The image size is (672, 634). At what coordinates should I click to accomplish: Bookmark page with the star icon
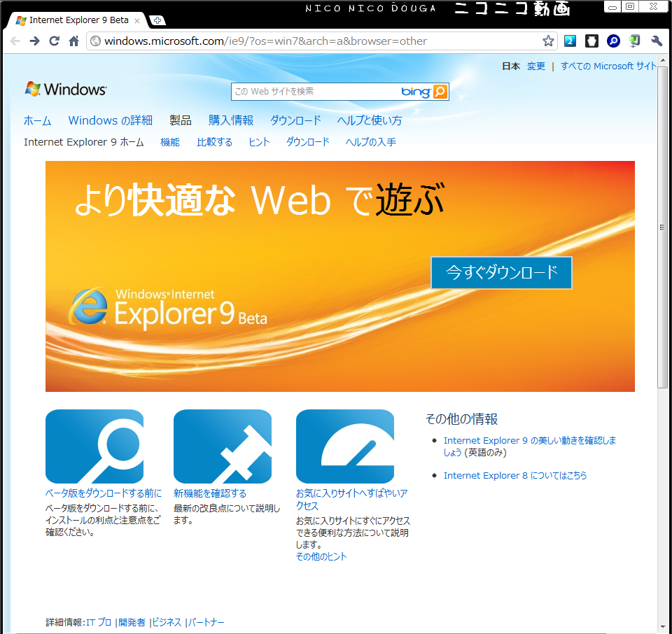pos(548,41)
